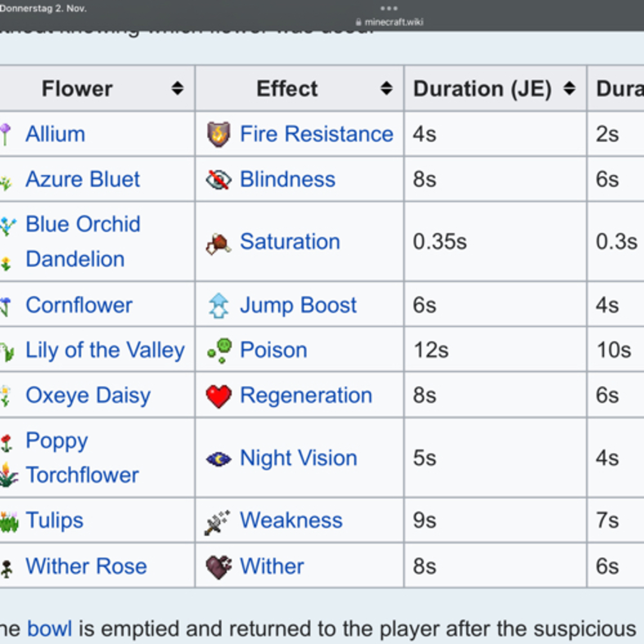644x644 pixels.
Task: Click the Poison green bubbles icon
Action: pyautogui.click(x=220, y=351)
